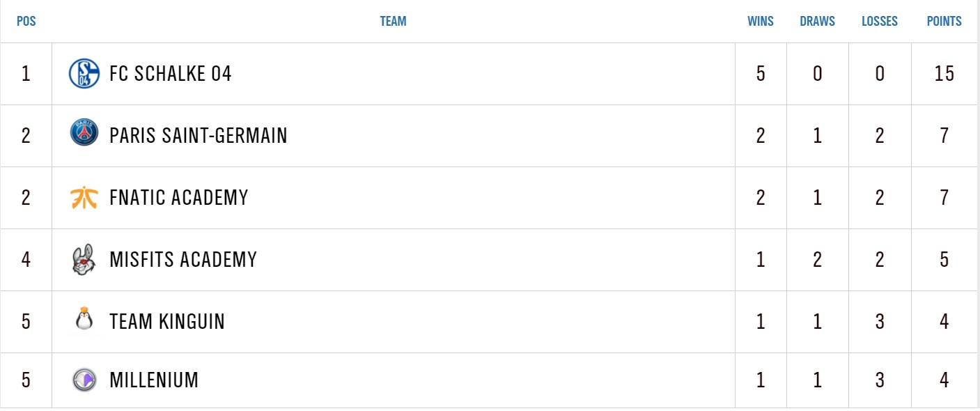Viewport: 980px width, 411px height.
Task: Sort table by the TEAM column header
Action: pyautogui.click(x=393, y=21)
